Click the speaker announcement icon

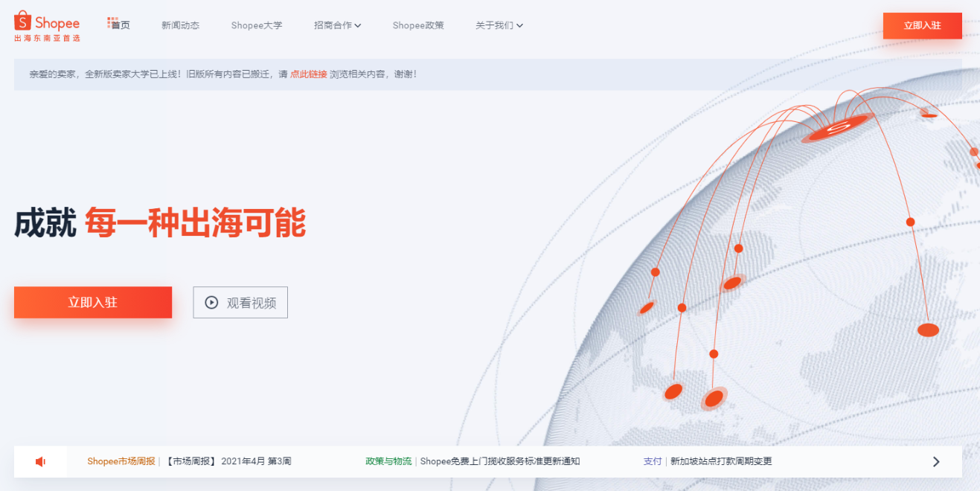[x=41, y=462]
